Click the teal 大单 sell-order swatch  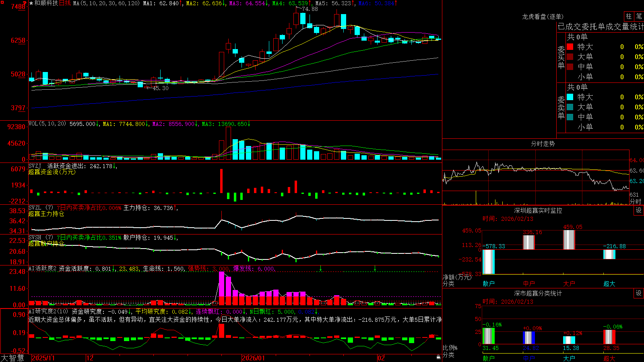[x=570, y=107]
